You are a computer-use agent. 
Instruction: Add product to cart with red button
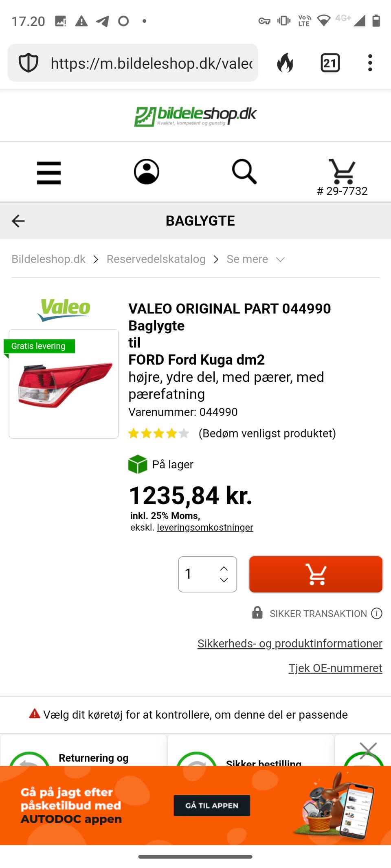click(x=316, y=574)
